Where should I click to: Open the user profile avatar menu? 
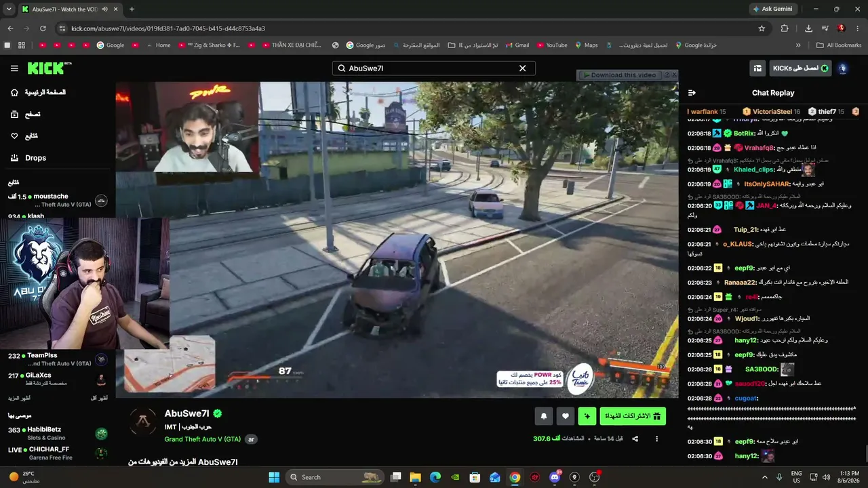pos(843,68)
